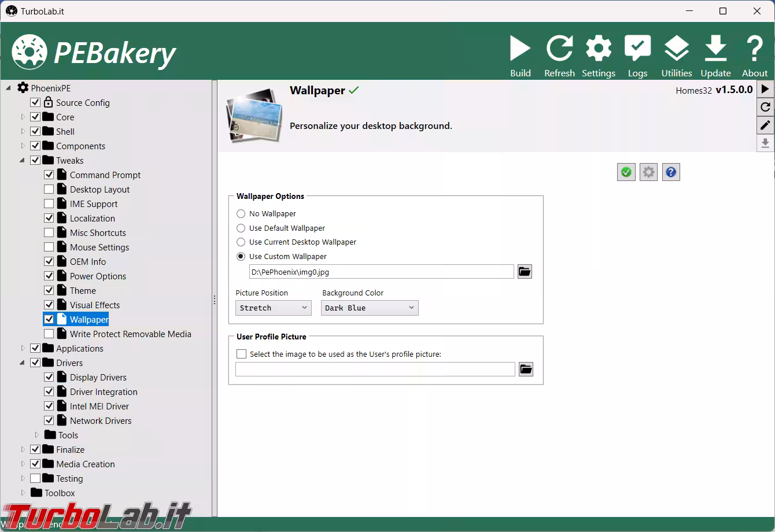Start the build with the Build icon
Image resolution: width=775 pixels, height=532 pixels.
(x=520, y=56)
